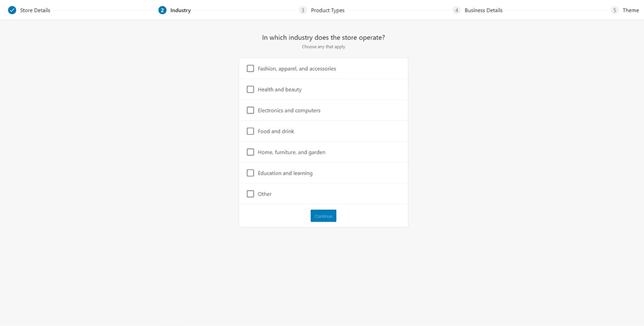Select the Other industry checkbox
644x326 pixels.
251,194
